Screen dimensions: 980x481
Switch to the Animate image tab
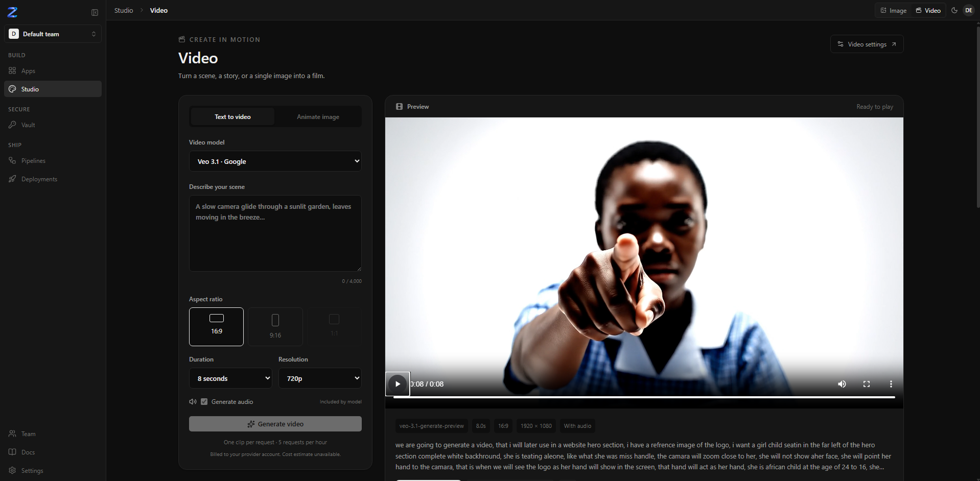click(318, 117)
